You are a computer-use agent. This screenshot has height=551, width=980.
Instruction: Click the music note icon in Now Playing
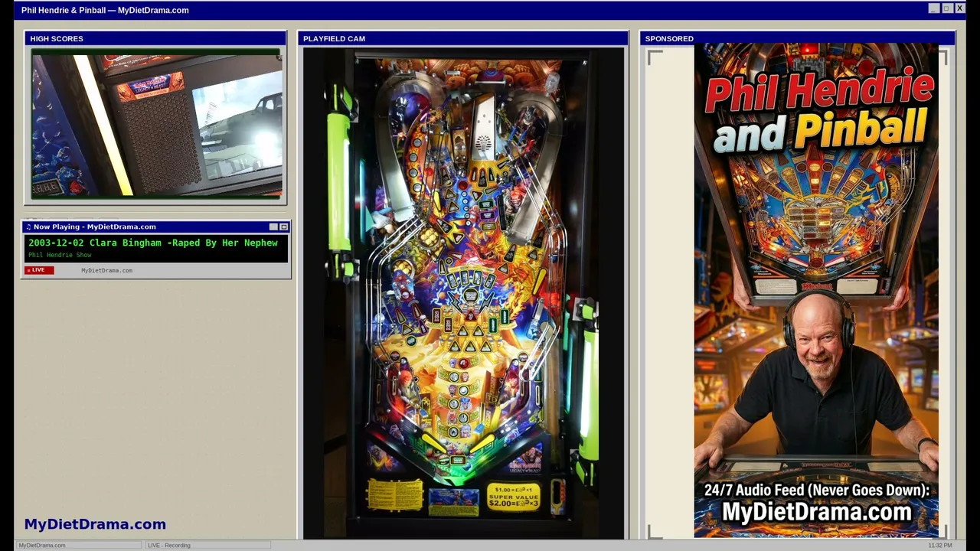tap(28, 227)
